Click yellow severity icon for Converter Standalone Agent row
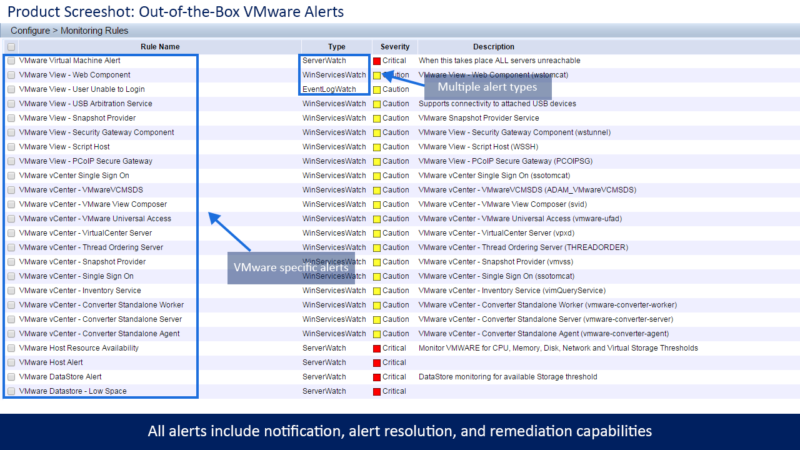Image resolution: width=800 pixels, height=450 pixels. pyautogui.click(x=377, y=334)
